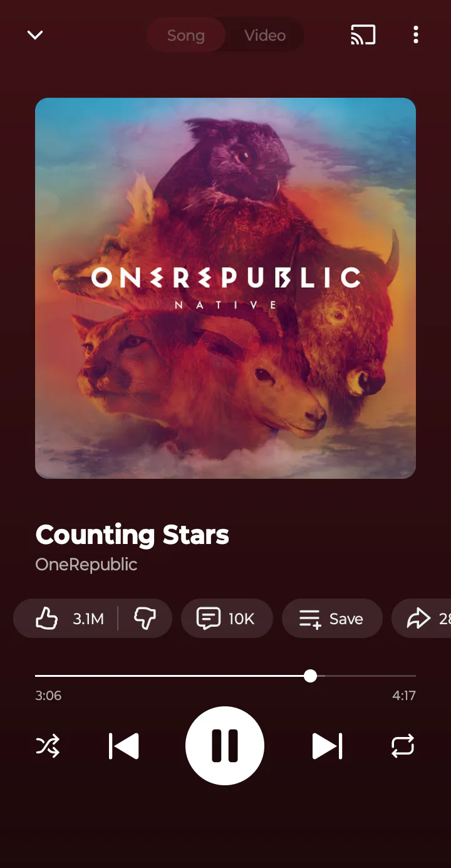Screen dimensions: 451x868
Task: Tap the Native album artwork
Action: pos(225,288)
